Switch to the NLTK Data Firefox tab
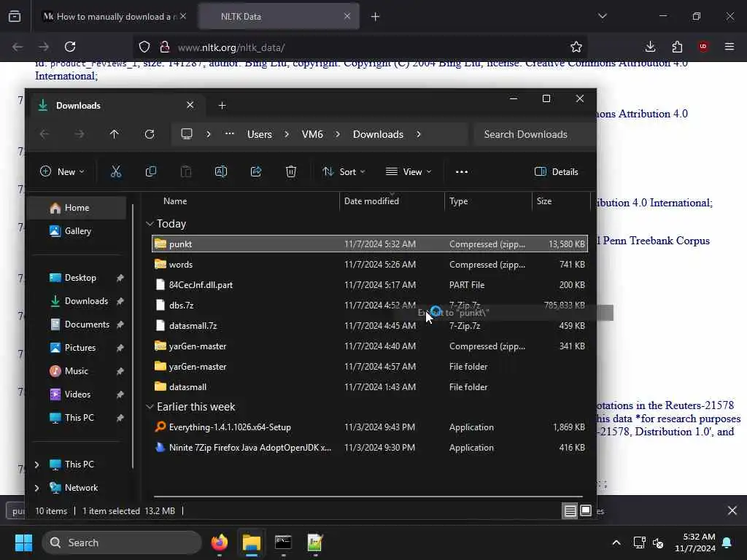The height and width of the screenshot is (560, 747). click(x=278, y=17)
